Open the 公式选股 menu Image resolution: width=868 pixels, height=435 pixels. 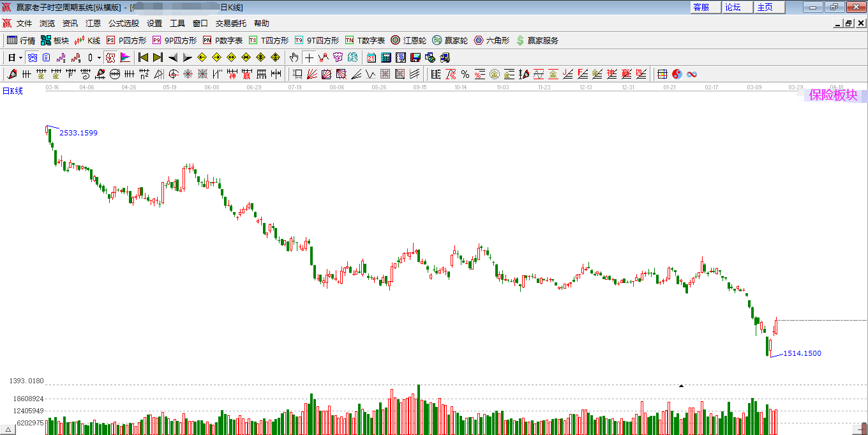point(123,23)
